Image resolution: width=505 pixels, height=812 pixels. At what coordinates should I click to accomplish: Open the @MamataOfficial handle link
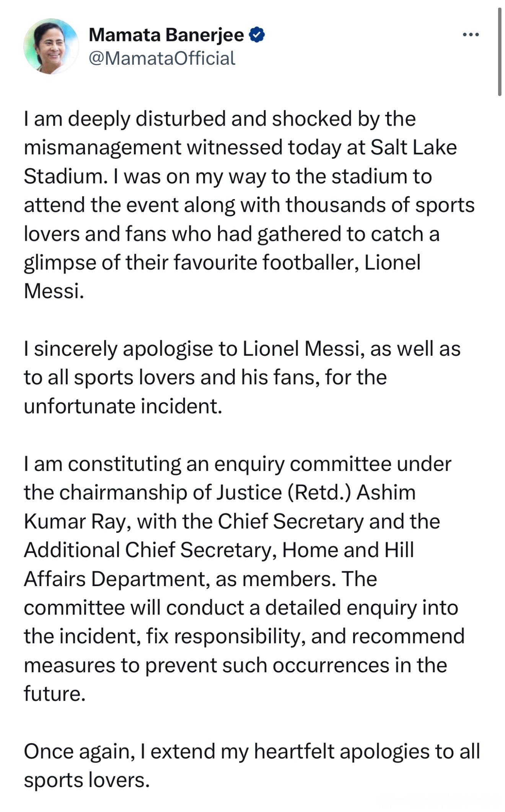coord(162,59)
